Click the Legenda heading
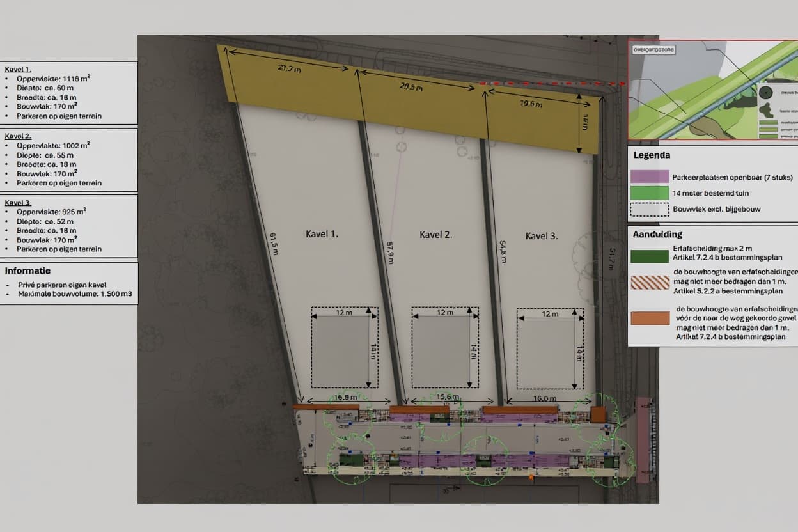This screenshot has width=798, height=532. [x=652, y=155]
